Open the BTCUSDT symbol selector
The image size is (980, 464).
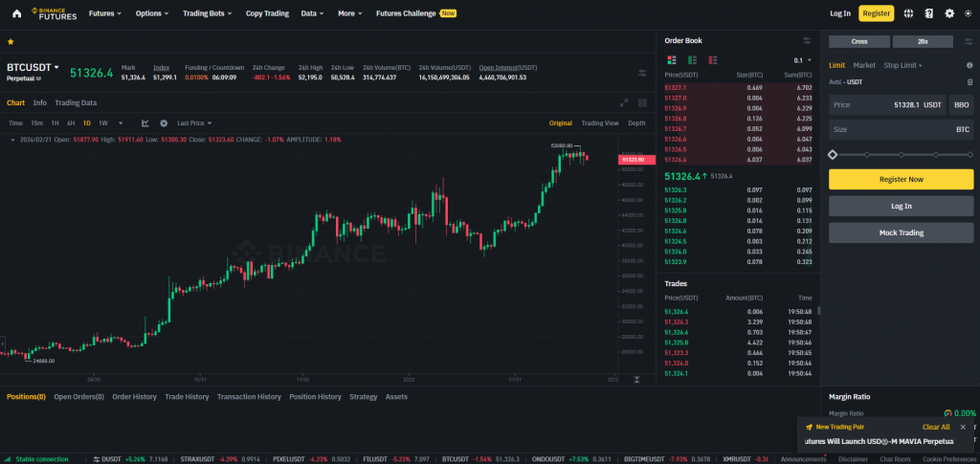(33, 67)
